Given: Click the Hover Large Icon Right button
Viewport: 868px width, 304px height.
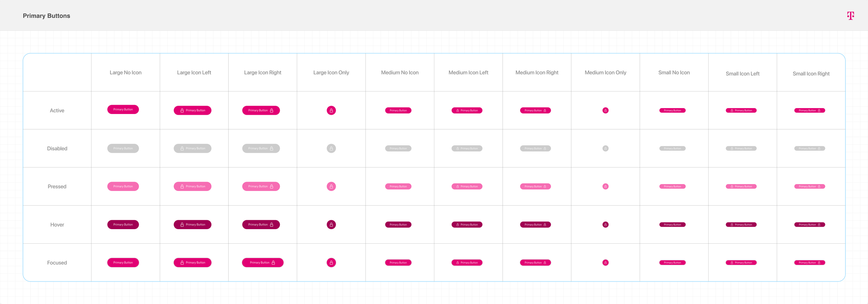Looking at the screenshot, I should (261, 225).
